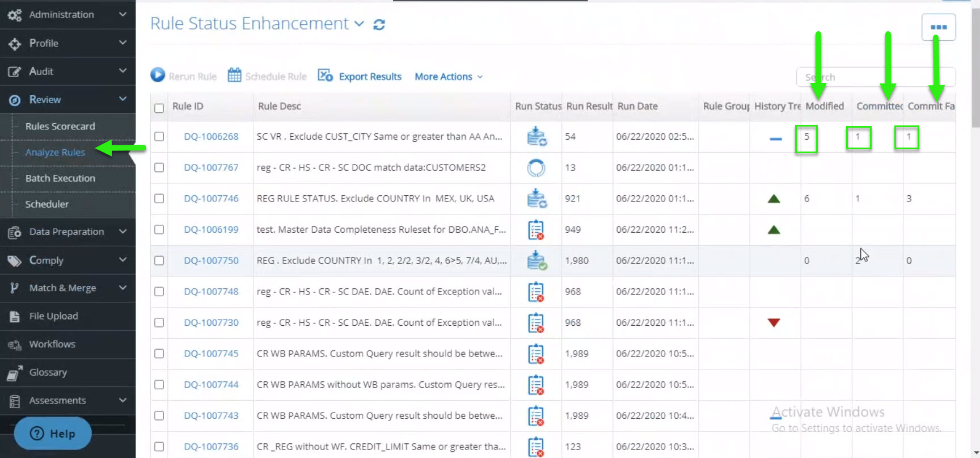980x458 pixels.
Task: Collapse the Review menu chevron
Action: 122,99
